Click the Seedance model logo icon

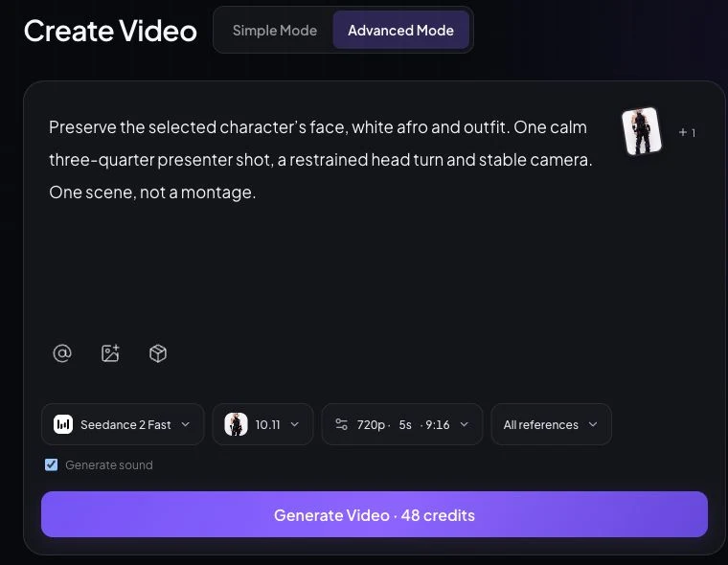[x=63, y=424]
